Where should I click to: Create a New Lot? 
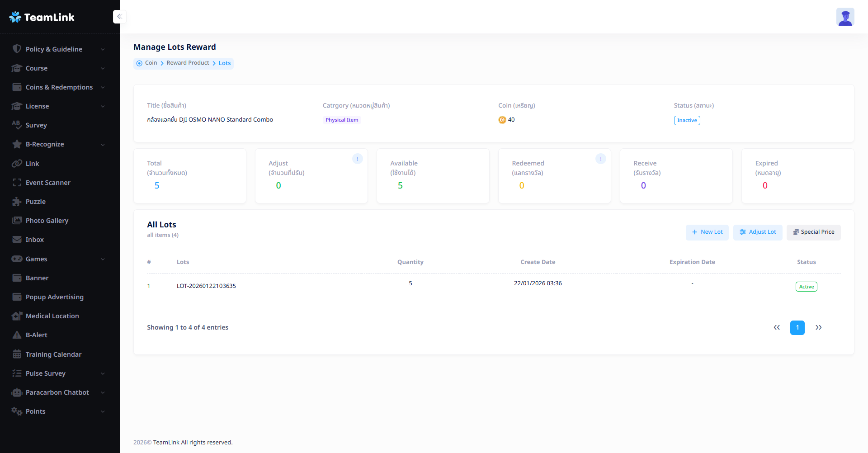707,232
